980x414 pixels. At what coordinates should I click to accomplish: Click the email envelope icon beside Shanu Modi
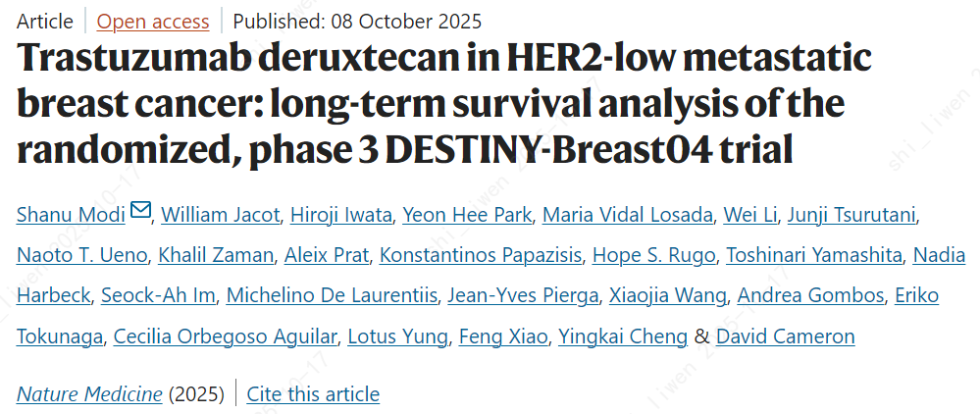tap(140, 212)
